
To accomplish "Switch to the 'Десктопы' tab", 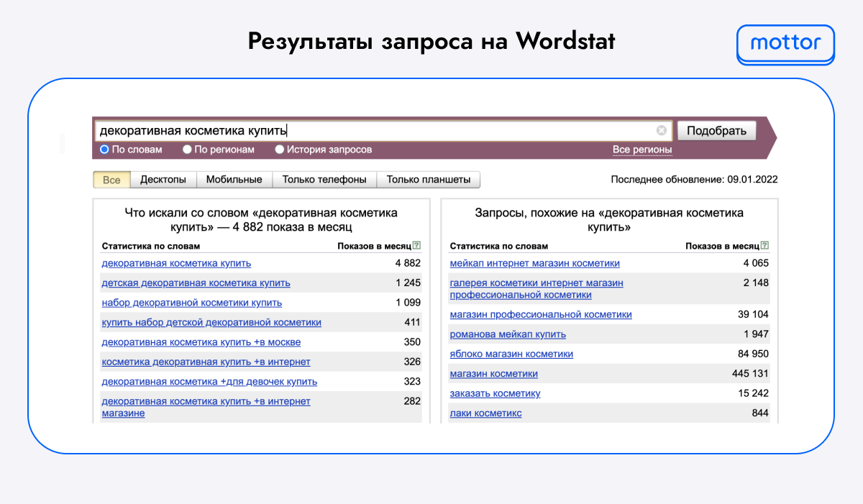I will [163, 180].
